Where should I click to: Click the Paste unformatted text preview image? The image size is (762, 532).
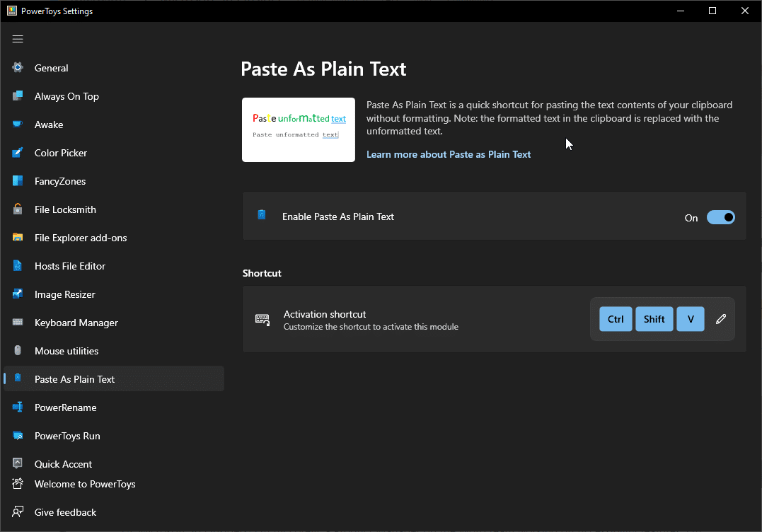tap(299, 129)
